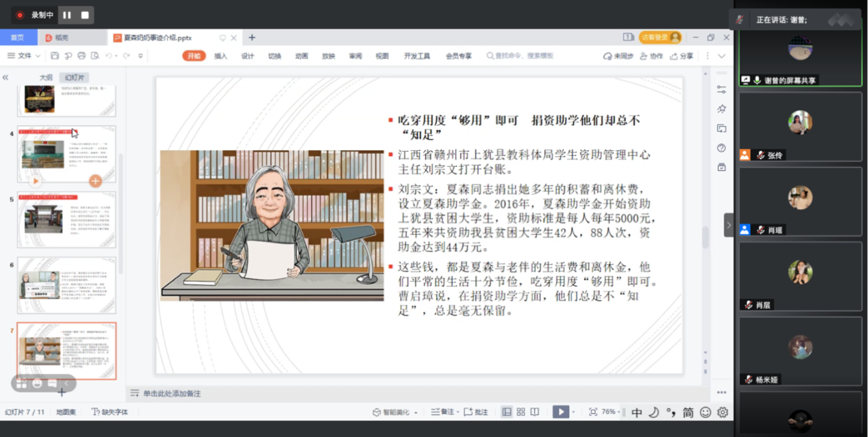Image resolution: width=868 pixels, height=437 pixels.
Task: Open the 动画 ribbon tab
Action: click(302, 56)
